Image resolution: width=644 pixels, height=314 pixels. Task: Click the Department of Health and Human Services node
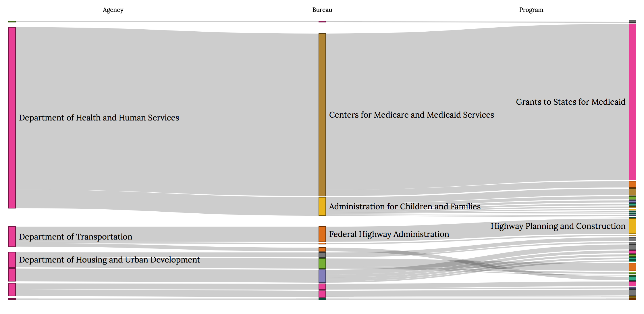pyautogui.click(x=12, y=118)
